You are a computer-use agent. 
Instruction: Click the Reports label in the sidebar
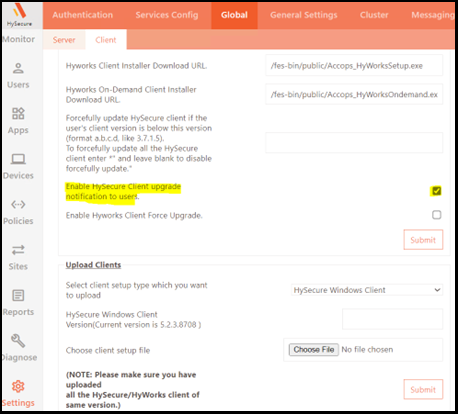click(18, 312)
